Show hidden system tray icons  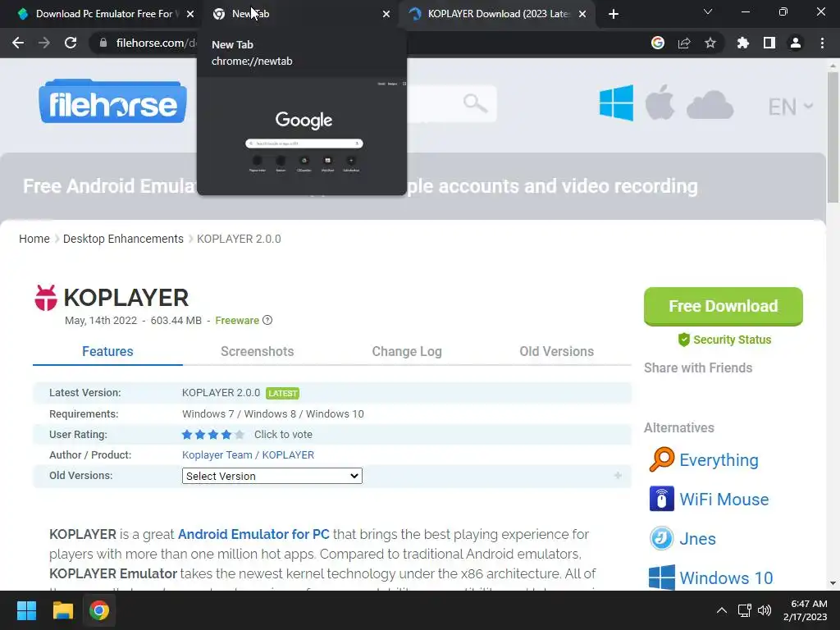[x=722, y=610]
